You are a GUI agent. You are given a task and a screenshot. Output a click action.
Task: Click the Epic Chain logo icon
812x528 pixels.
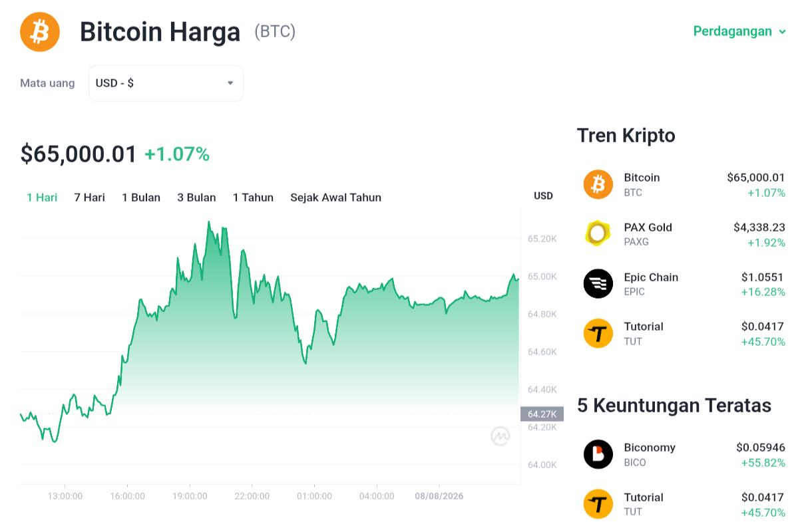pos(598,283)
